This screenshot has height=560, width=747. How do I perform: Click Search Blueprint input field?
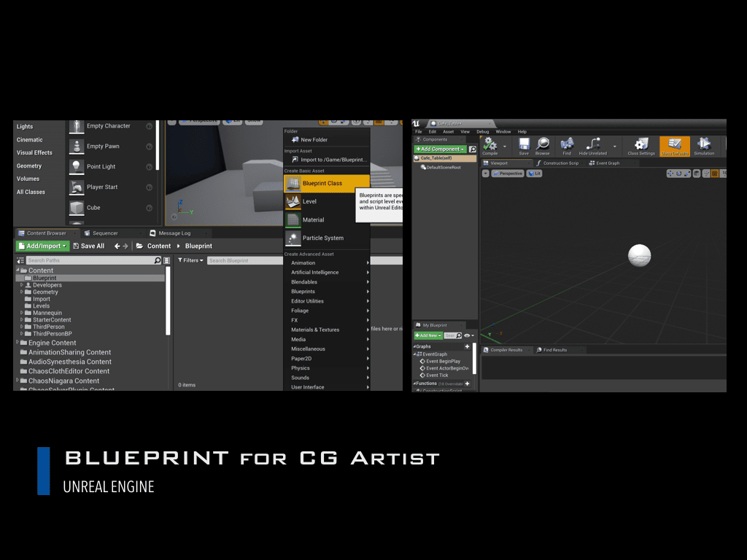(x=245, y=260)
